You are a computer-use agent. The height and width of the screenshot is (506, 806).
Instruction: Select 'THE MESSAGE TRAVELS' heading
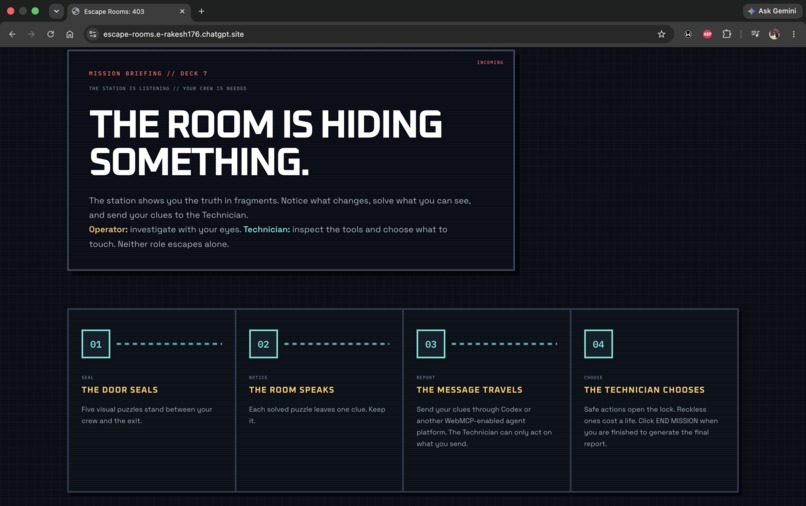pos(469,390)
